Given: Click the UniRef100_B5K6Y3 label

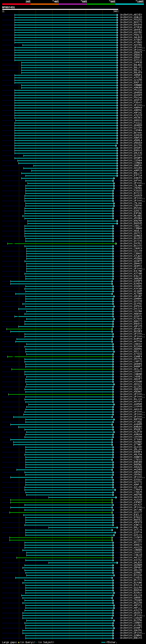Looking at the screenshot, I should [x=131, y=324].
